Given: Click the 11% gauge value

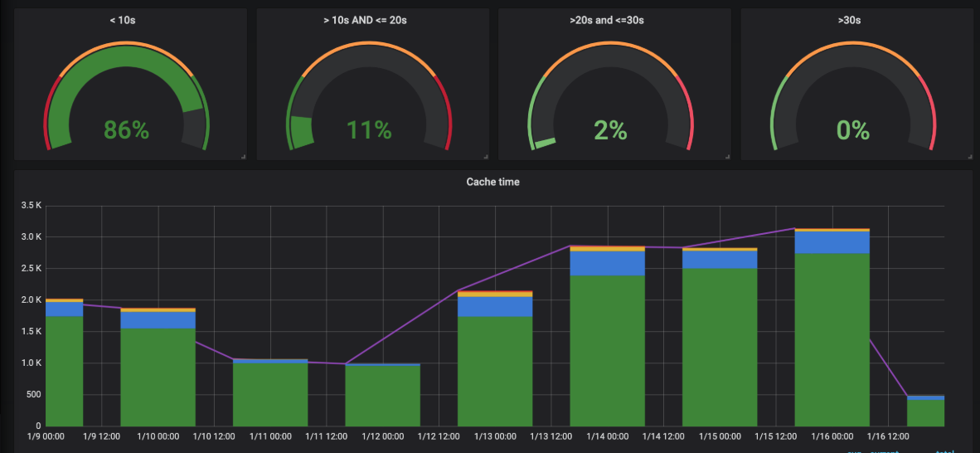Looking at the screenshot, I should click(369, 130).
